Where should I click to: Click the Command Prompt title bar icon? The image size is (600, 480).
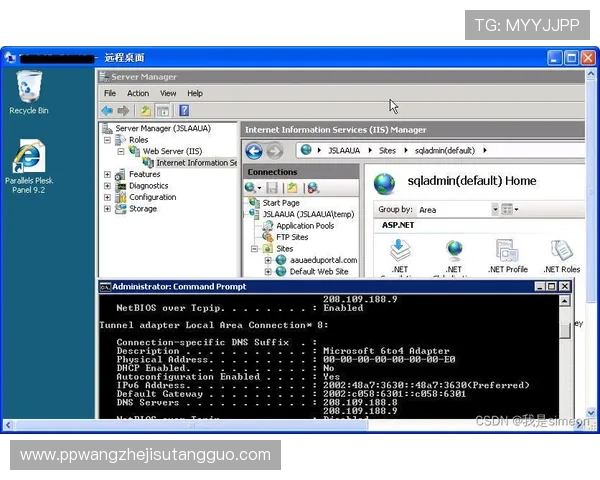click(105, 287)
